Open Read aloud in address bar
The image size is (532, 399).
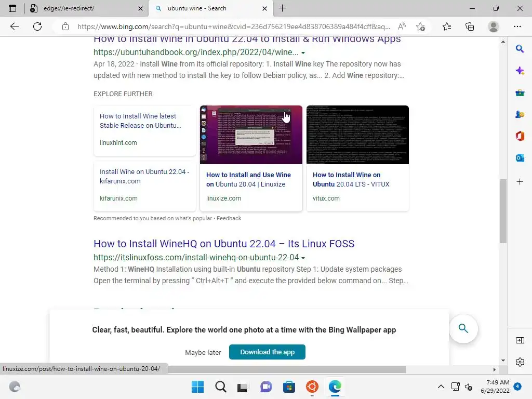point(402,26)
